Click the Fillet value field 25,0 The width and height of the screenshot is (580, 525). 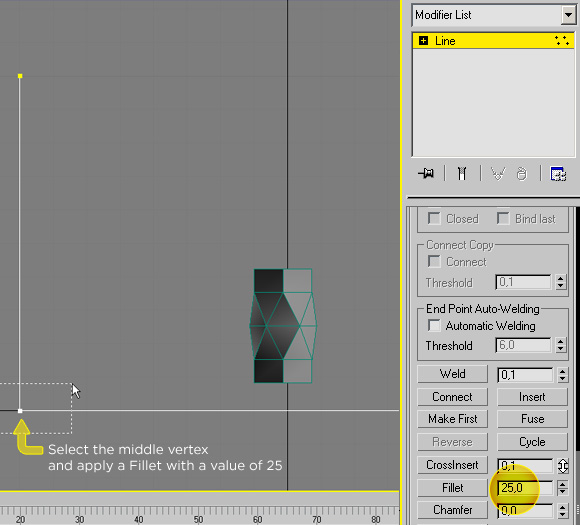[525, 488]
